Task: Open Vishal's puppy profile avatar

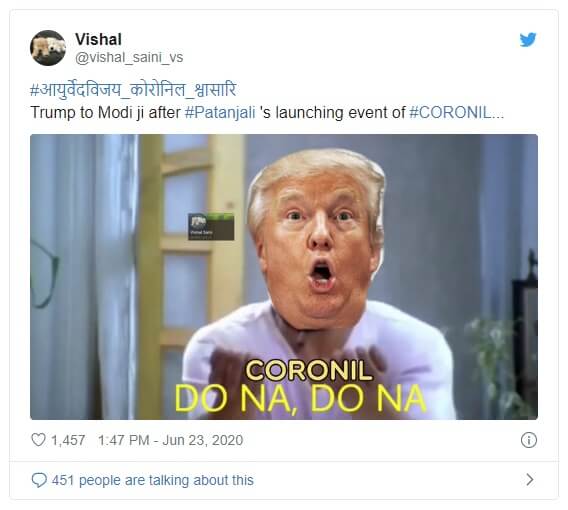Action: click(48, 48)
